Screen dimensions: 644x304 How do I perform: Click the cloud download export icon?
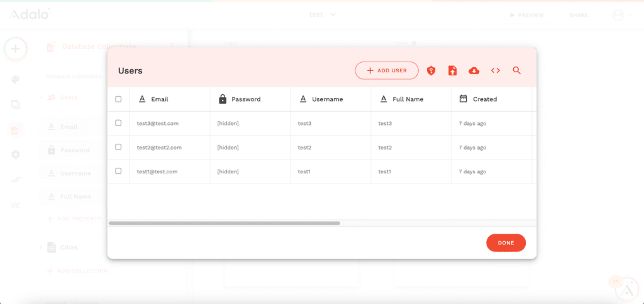tap(474, 71)
